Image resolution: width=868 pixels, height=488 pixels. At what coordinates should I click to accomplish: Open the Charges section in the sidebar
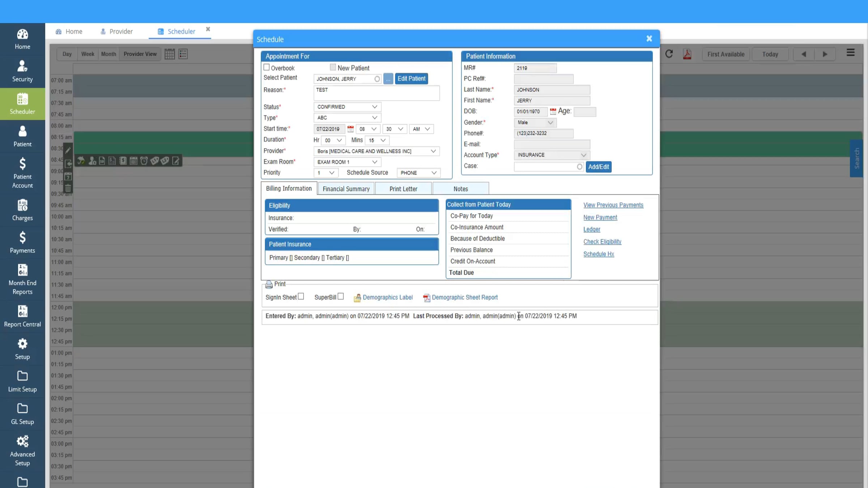click(x=22, y=210)
